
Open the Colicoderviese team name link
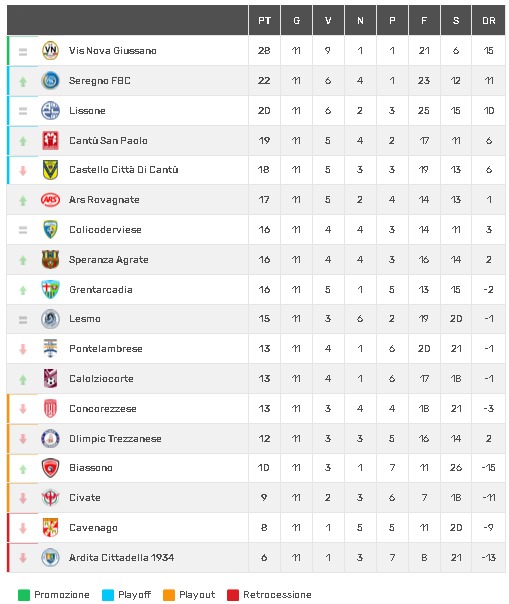pos(105,230)
